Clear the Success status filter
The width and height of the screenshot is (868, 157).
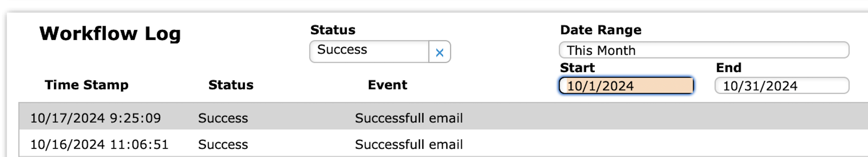(x=439, y=52)
